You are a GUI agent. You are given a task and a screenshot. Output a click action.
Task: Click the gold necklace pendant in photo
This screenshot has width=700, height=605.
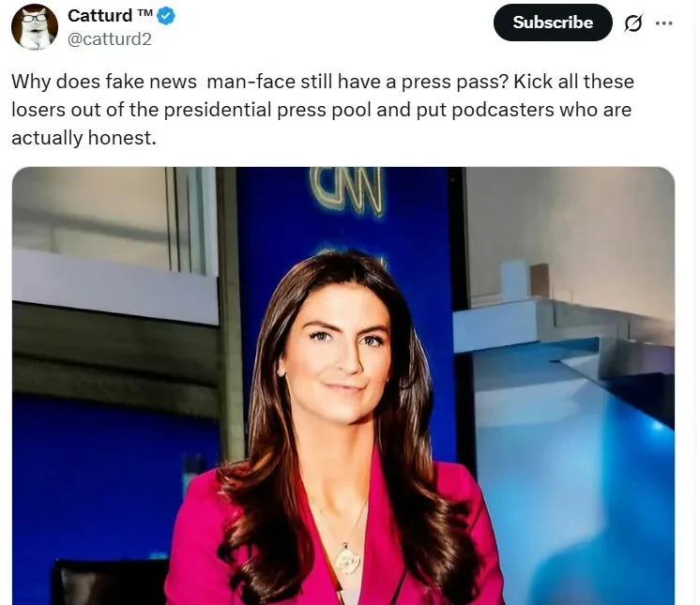[348, 560]
